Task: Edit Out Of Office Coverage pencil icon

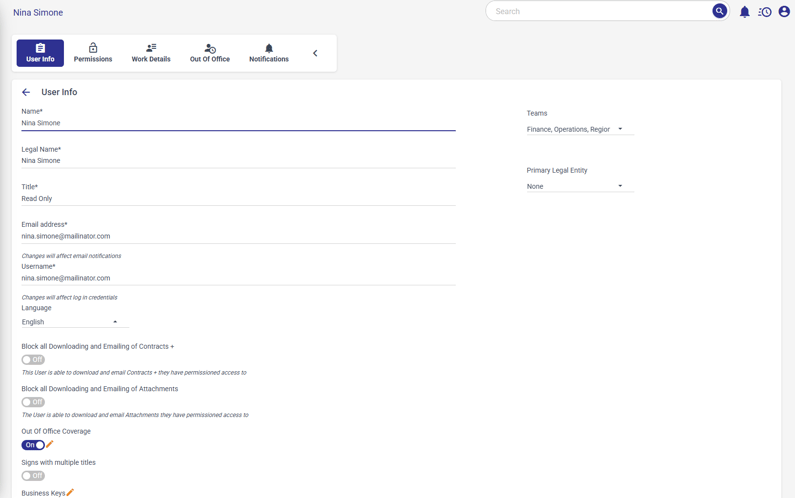Action: pos(50,444)
